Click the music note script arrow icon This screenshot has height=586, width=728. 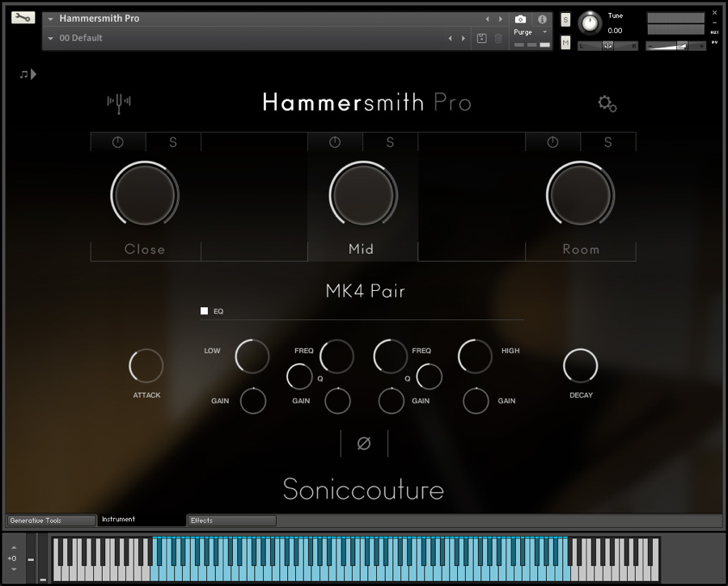pyautogui.click(x=28, y=74)
